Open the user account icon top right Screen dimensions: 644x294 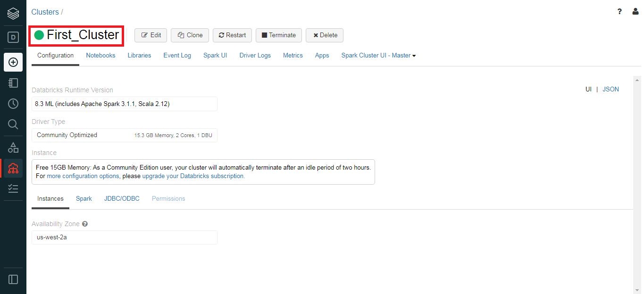(x=636, y=11)
